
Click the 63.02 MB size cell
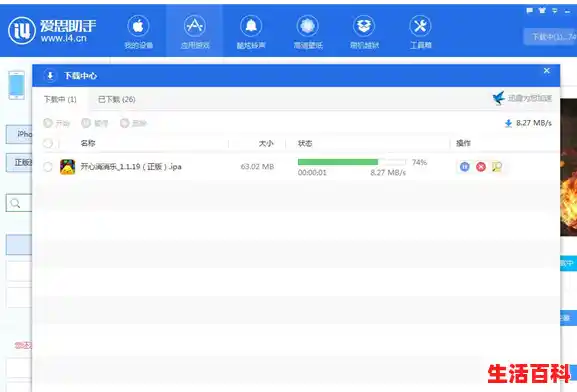click(x=257, y=167)
